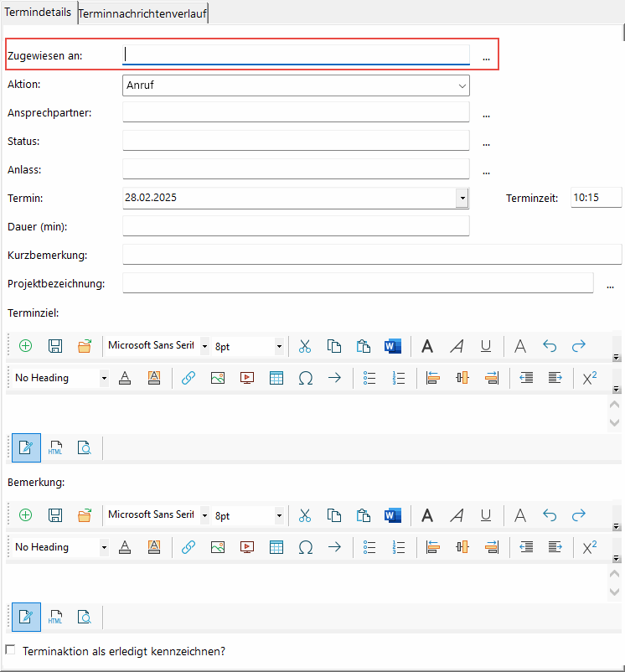Insert an image in the Terminziel editor

point(218,378)
